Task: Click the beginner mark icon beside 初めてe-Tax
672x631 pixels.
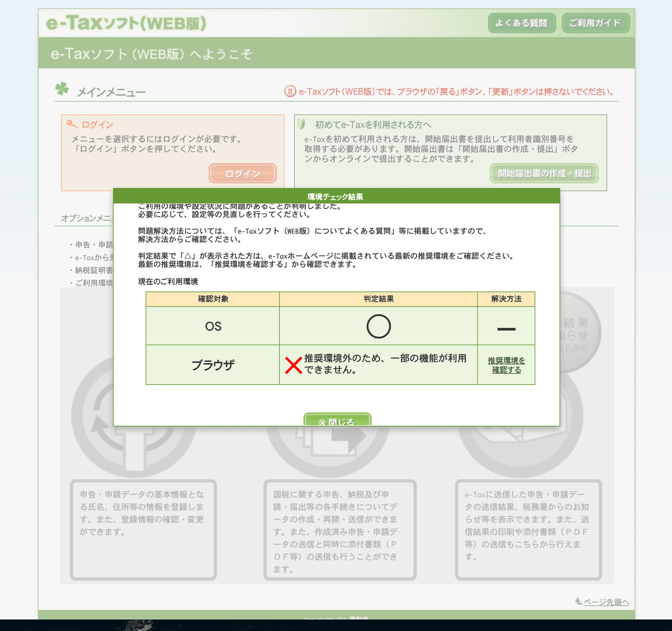Action: click(302, 124)
